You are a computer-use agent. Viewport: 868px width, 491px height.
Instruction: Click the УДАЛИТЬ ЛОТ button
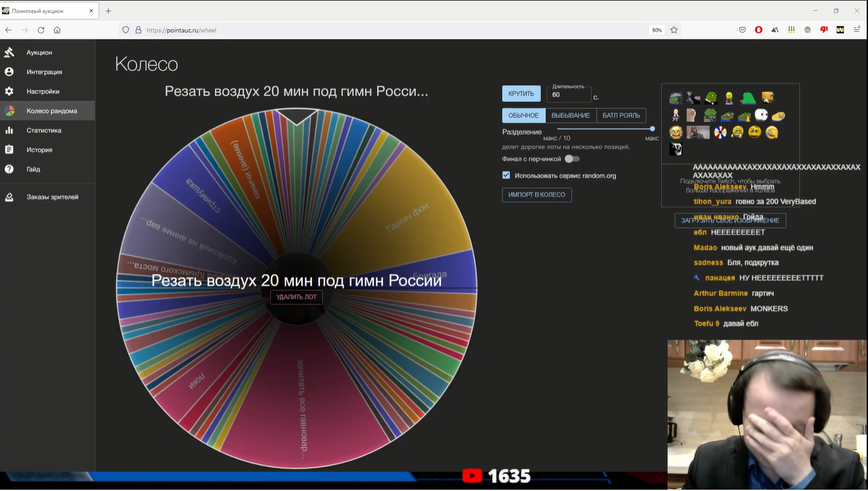click(x=296, y=297)
